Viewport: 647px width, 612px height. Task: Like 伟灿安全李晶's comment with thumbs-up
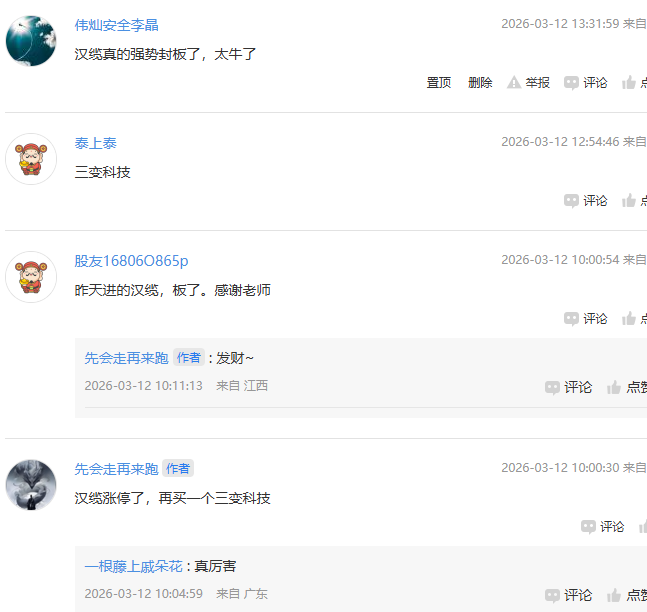tap(634, 83)
